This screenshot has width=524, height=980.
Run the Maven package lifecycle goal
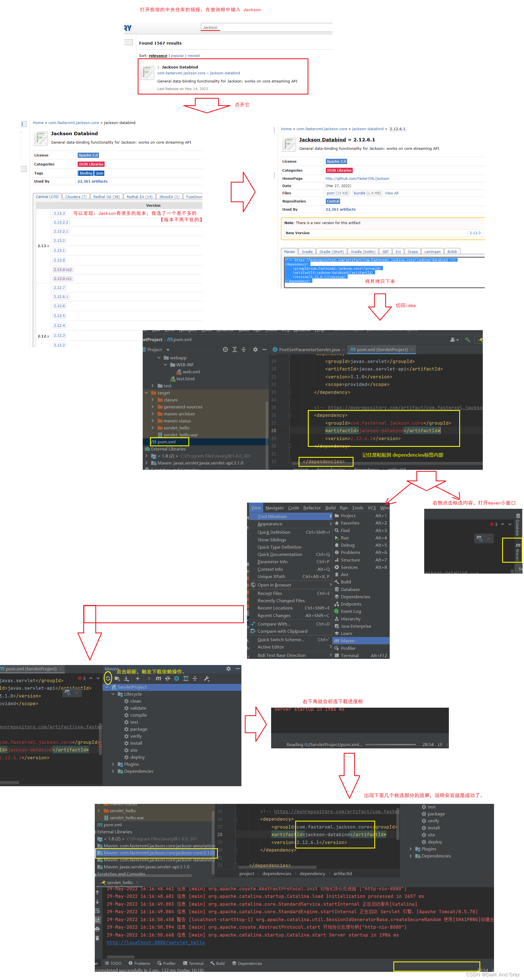pyautogui.click(x=138, y=729)
